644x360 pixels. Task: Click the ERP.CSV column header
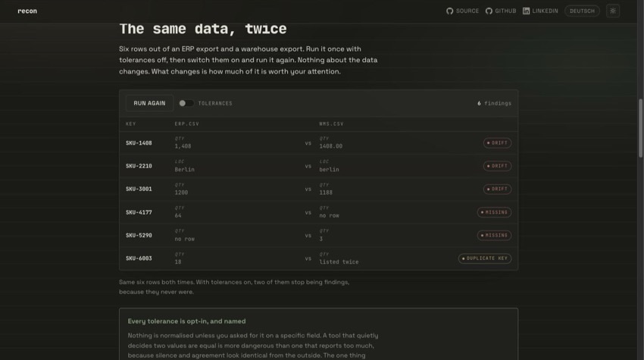point(187,124)
